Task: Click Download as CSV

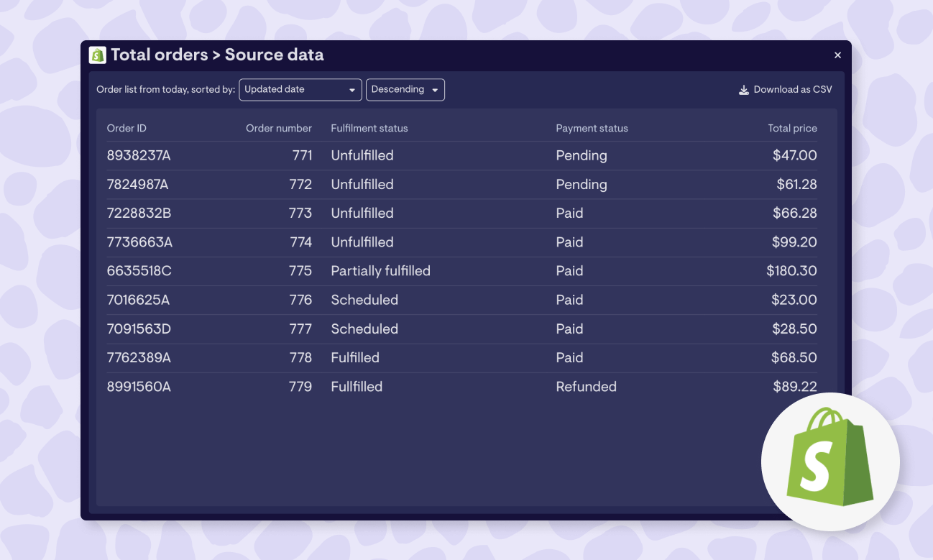Action: pos(786,90)
